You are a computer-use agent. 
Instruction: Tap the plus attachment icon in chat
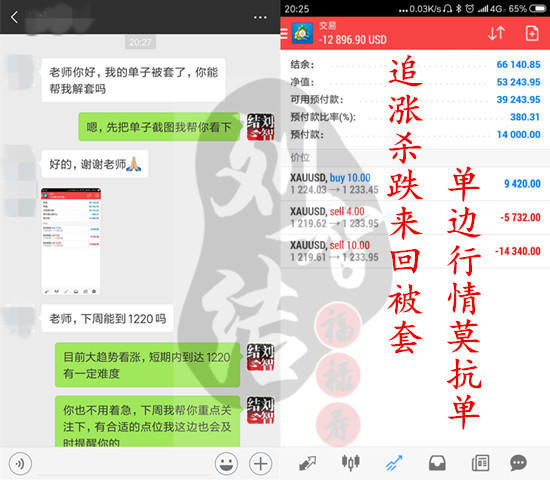point(260,464)
